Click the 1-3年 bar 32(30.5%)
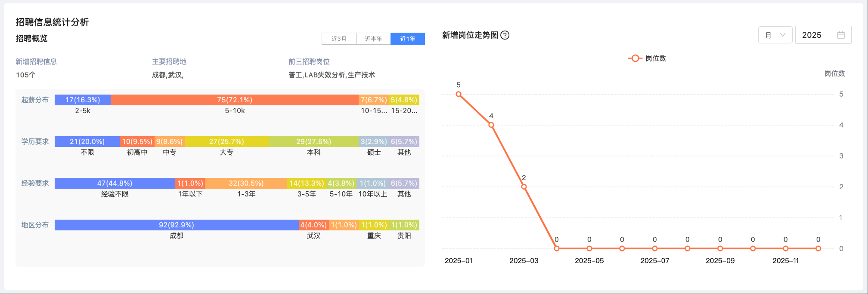The image size is (868, 294). click(x=246, y=183)
